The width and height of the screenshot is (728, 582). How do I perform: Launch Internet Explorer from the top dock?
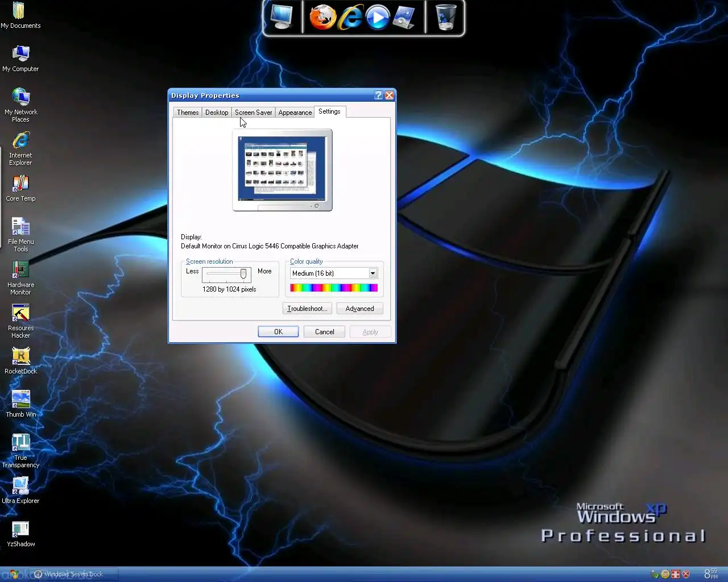point(350,17)
